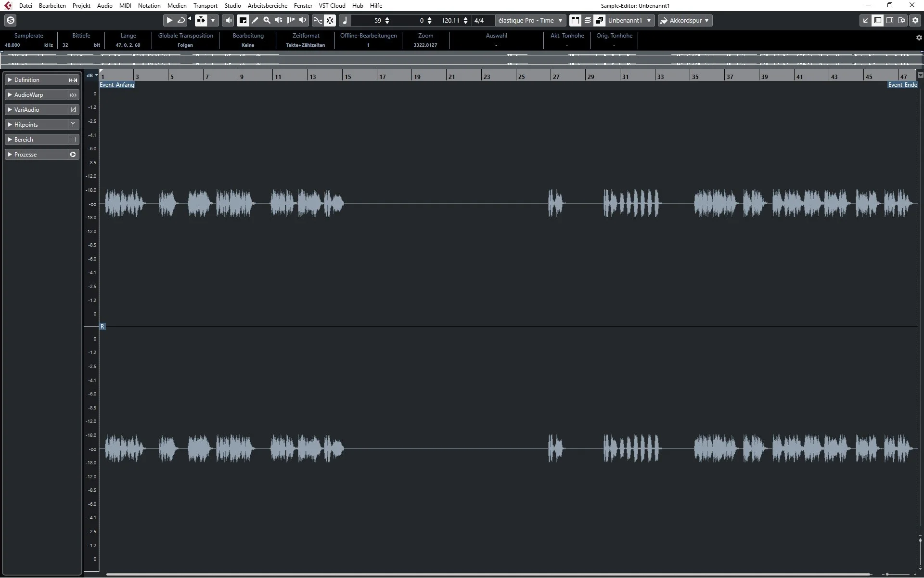Open toolbar setup gear icon
Image resolution: width=924 pixels, height=578 pixels.
pos(915,20)
